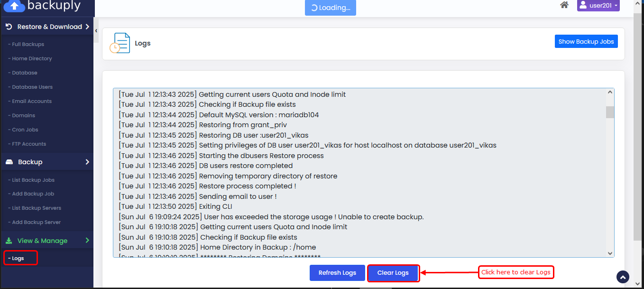The width and height of the screenshot is (644, 289).
Task: Click the Refresh Logs button
Action: coord(337,273)
